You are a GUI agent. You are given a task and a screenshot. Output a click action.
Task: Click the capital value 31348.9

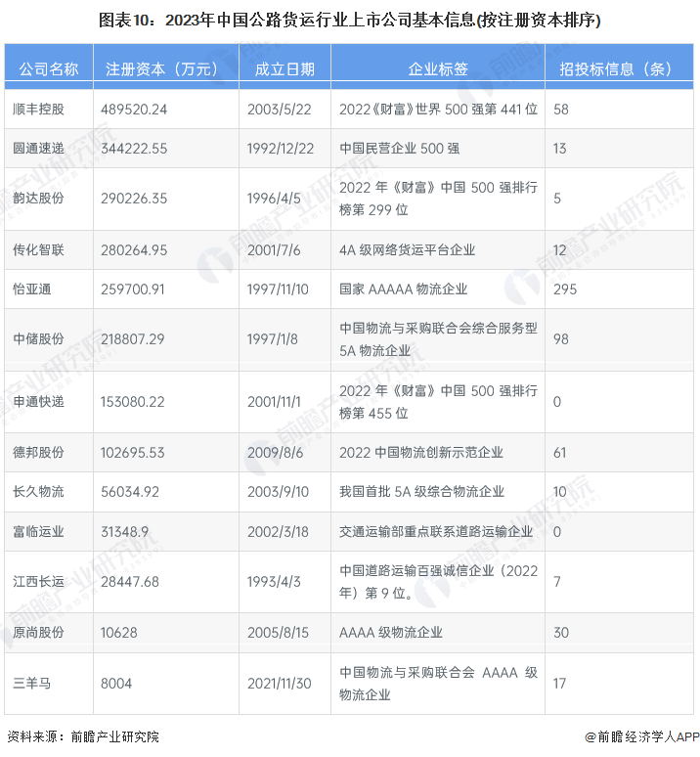(x=124, y=531)
